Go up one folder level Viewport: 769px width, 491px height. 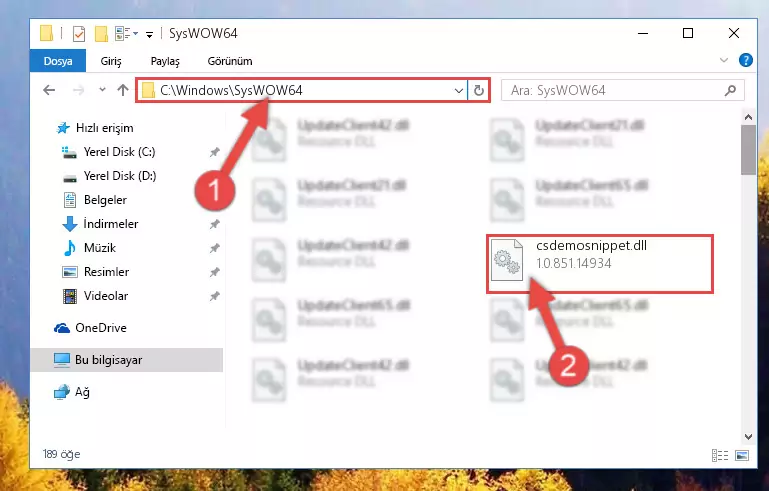(x=123, y=90)
